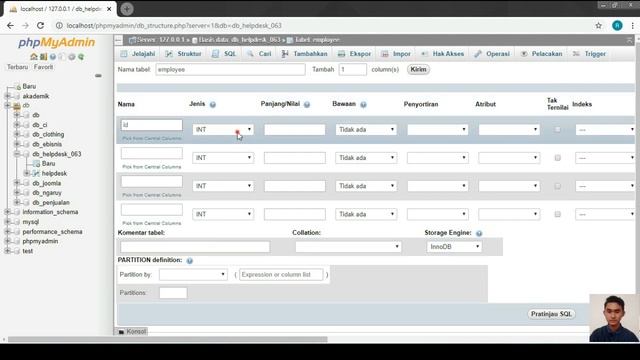Expand the akademik database node

[x=7, y=96]
